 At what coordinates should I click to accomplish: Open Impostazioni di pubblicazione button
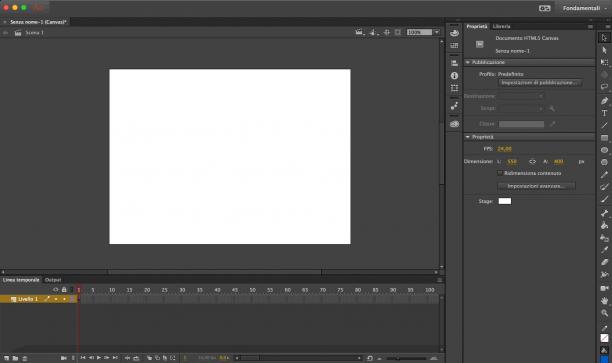tap(540, 83)
